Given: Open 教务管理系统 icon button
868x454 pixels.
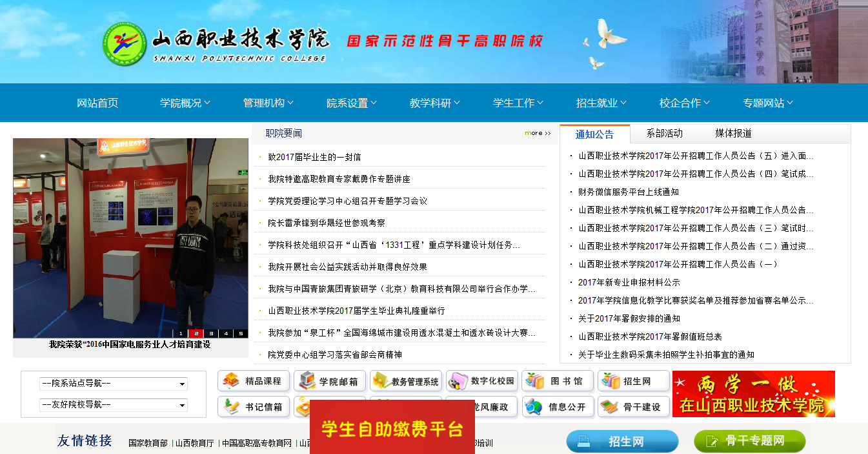Looking at the screenshot, I should pyautogui.click(x=405, y=381).
